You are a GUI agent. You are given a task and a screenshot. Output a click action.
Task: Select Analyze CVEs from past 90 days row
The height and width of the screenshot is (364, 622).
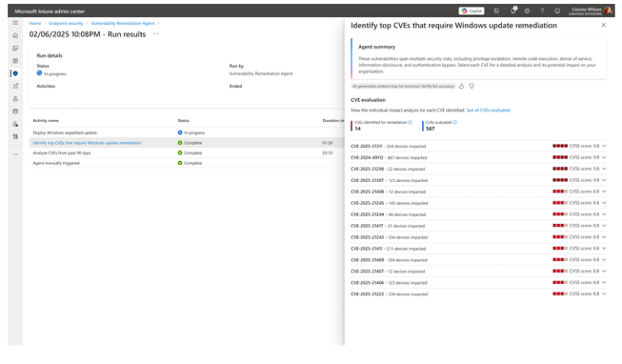[x=186, y=153]
